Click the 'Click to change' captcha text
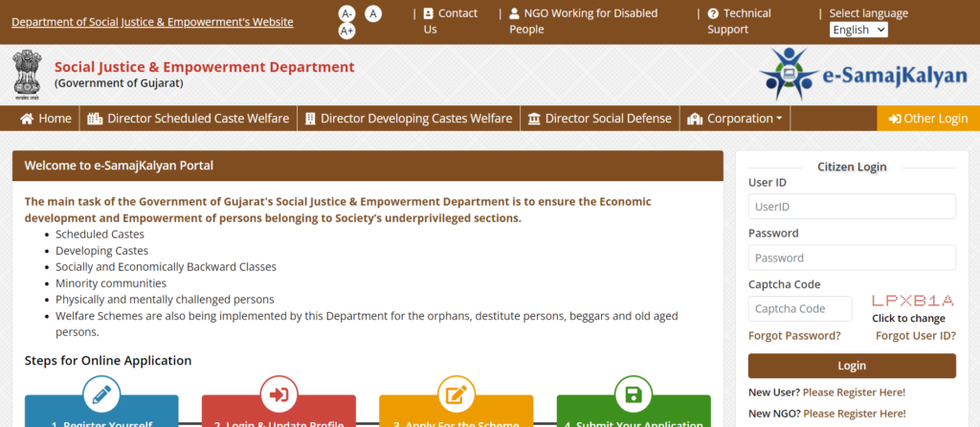 tap(909, 318)
